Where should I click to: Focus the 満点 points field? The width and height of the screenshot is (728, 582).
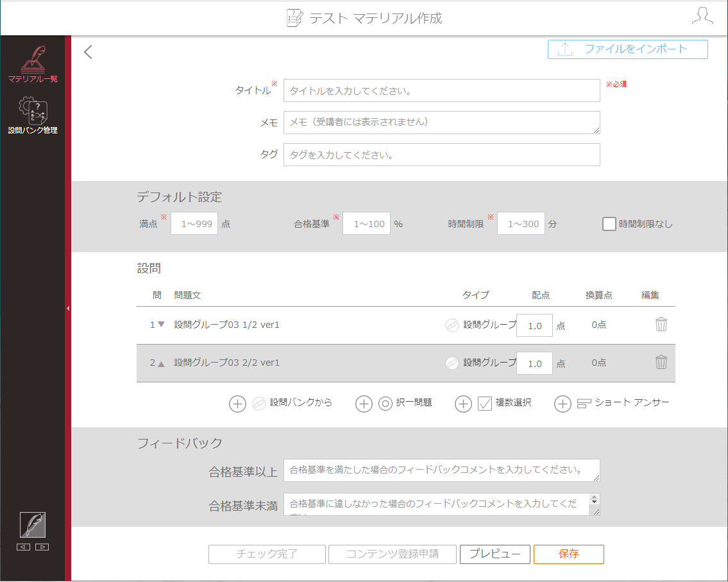coord(194,223)
